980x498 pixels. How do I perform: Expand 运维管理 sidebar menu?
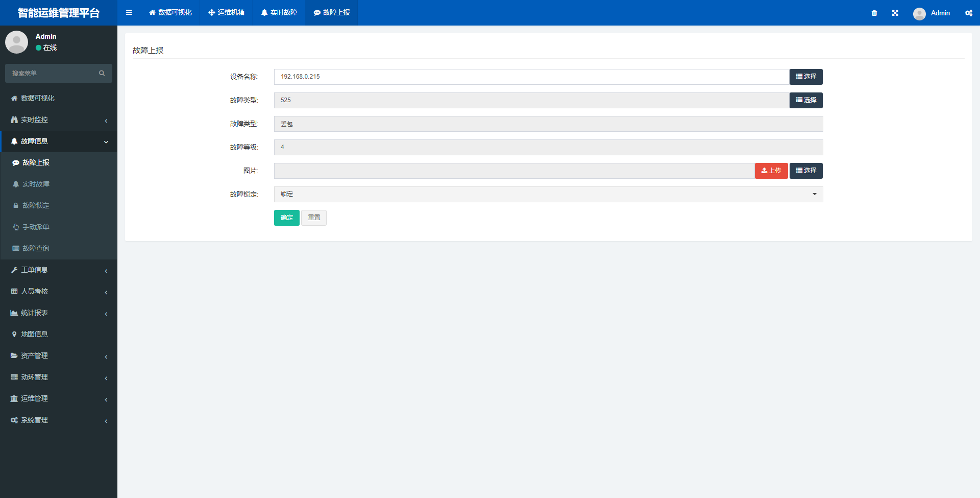tap(59, 398)
